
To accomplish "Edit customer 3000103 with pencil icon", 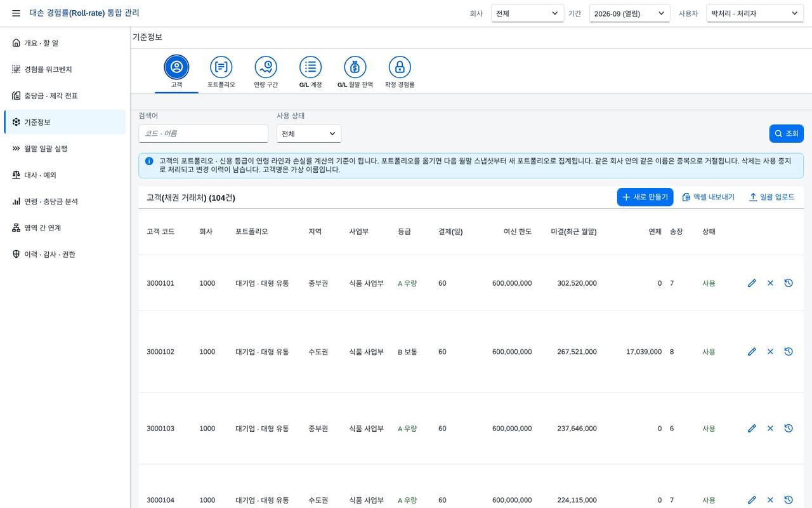I will (x=752, y=429).
